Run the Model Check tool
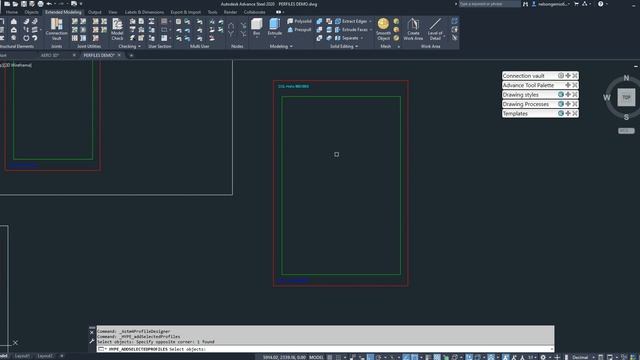640x360 pixels. (x=117, y=29)
